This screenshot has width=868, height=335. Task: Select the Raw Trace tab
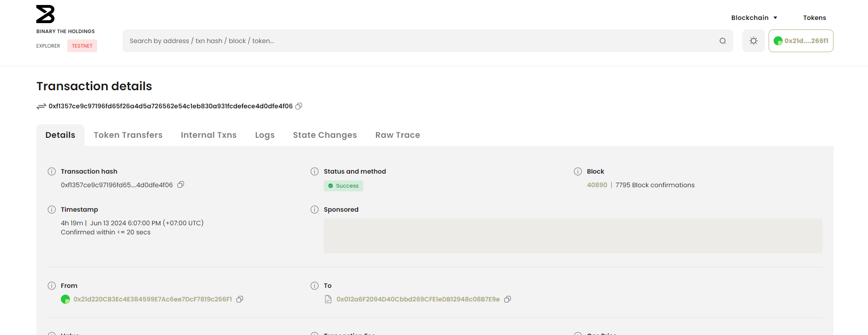[x=397, y=135]
